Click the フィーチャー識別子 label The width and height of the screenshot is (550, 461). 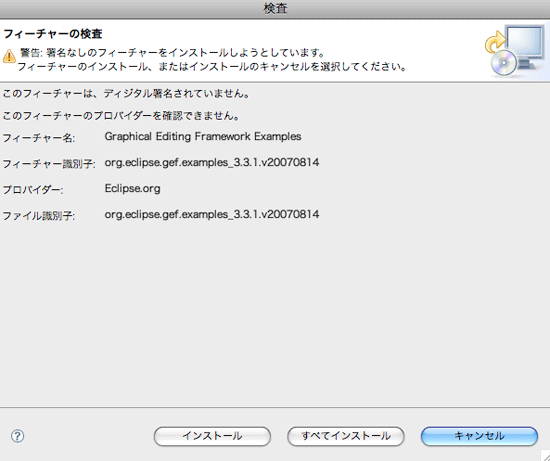pos(49,164)
